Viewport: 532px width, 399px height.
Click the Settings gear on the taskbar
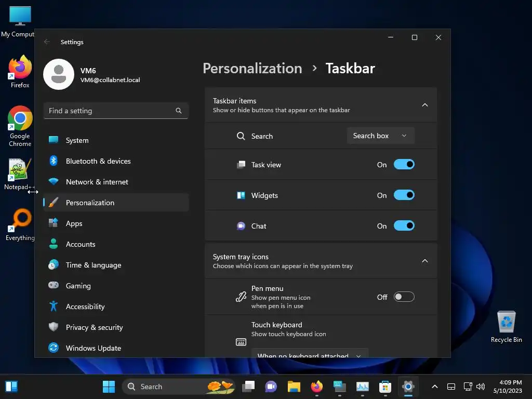(408, 387)
